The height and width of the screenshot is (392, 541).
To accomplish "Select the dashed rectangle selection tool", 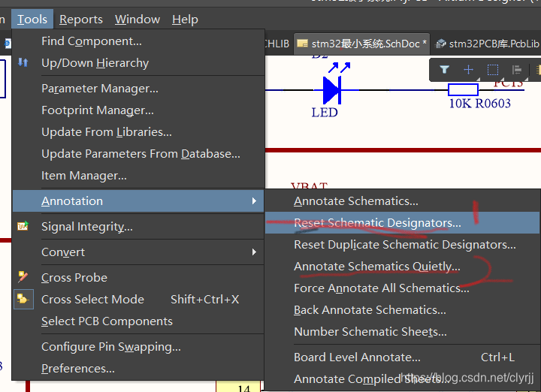I will click(493, 70).
